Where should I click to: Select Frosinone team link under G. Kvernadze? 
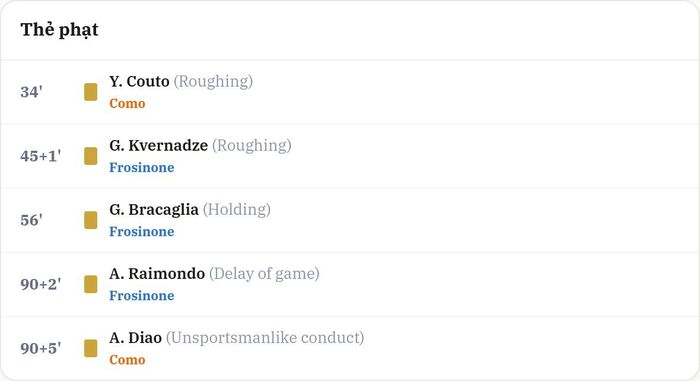click(142, 167)
